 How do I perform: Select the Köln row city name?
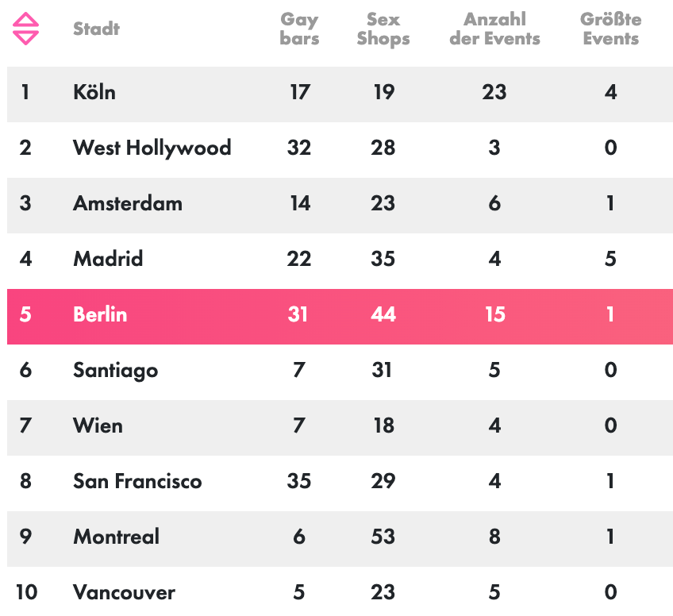click(x=94, y=92)
